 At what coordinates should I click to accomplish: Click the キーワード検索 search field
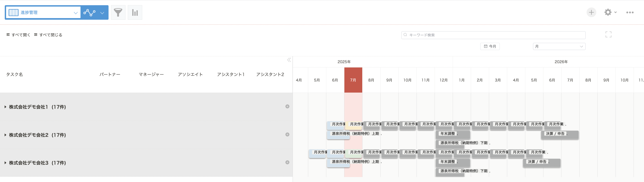[493, 35]
